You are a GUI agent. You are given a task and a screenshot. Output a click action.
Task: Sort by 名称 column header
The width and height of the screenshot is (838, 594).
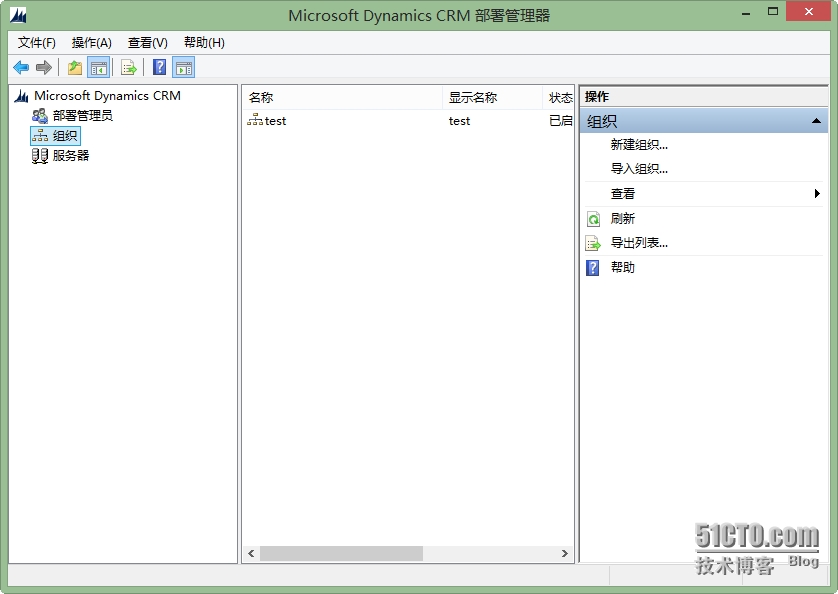[x=343, y=97]
